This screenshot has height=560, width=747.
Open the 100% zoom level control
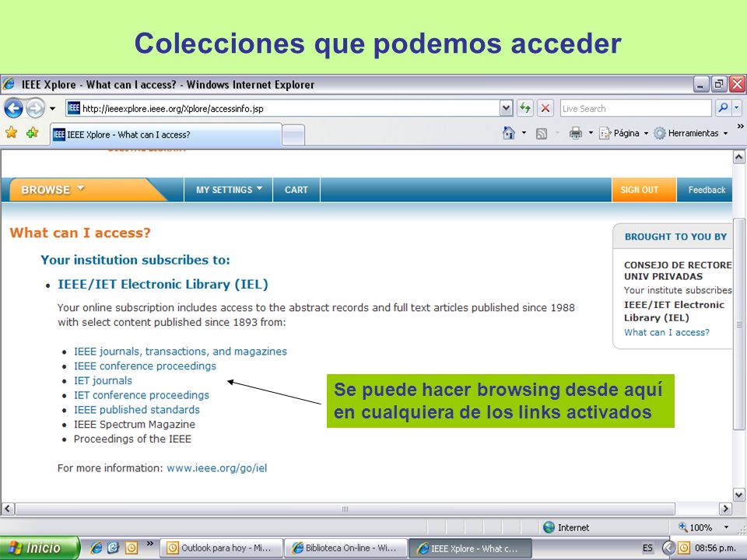point(696,527)
